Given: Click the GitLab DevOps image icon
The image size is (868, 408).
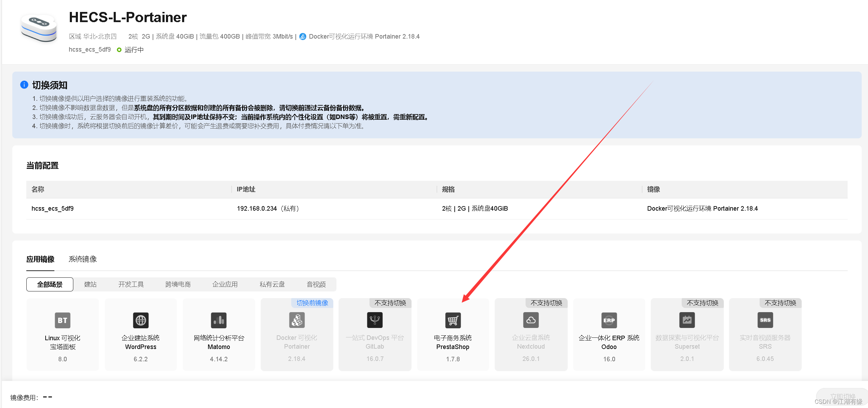Looking at the screenshot, I should click(x=375, y=320).
